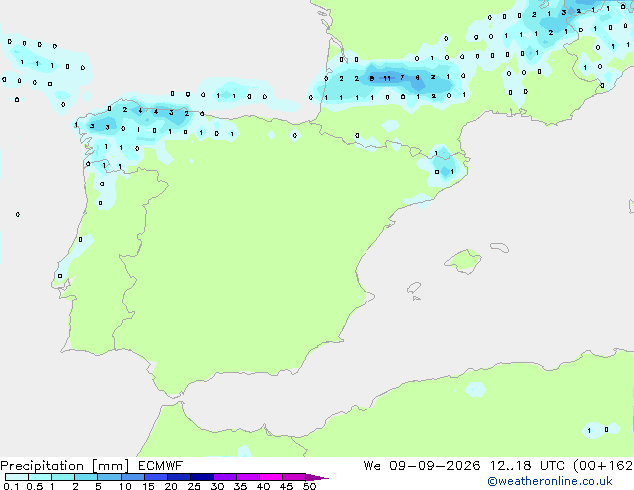Select the ECMWF model name label
The height and width of the screenshot is (490, 634).
(161, 466)
